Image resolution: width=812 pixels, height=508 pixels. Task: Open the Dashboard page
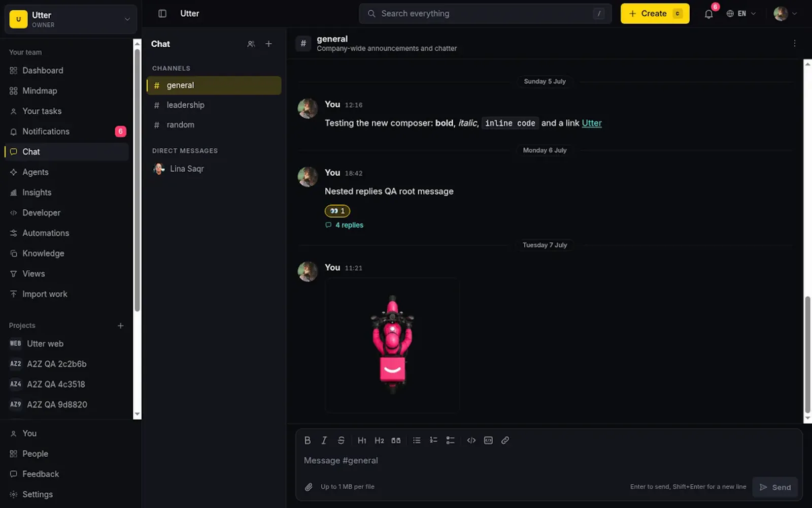(x=66, y=71)
